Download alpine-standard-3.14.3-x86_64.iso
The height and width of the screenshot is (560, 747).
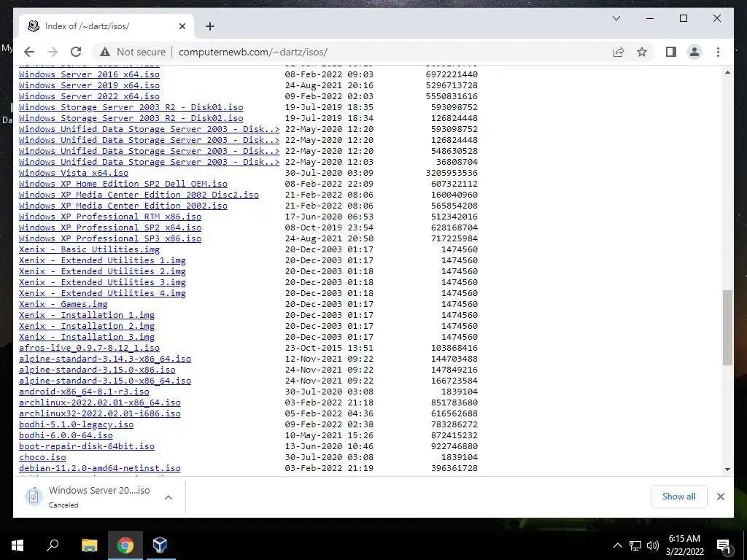[x=105, y=359]
